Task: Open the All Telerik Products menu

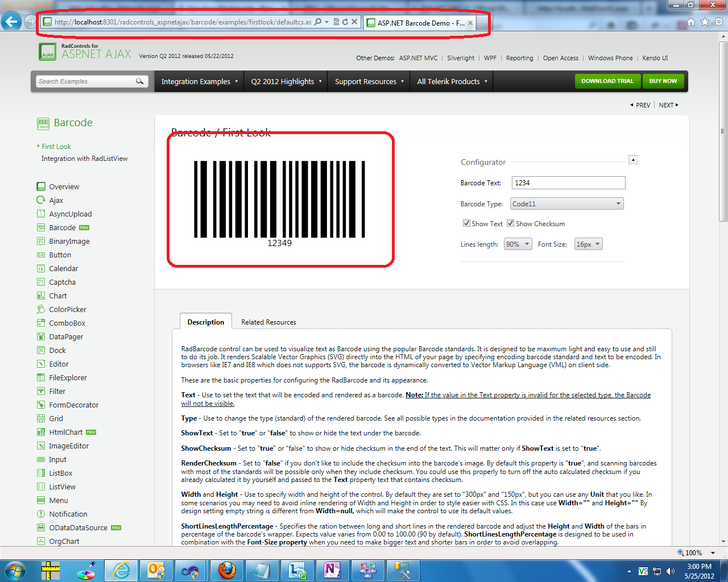Action: 452,81
